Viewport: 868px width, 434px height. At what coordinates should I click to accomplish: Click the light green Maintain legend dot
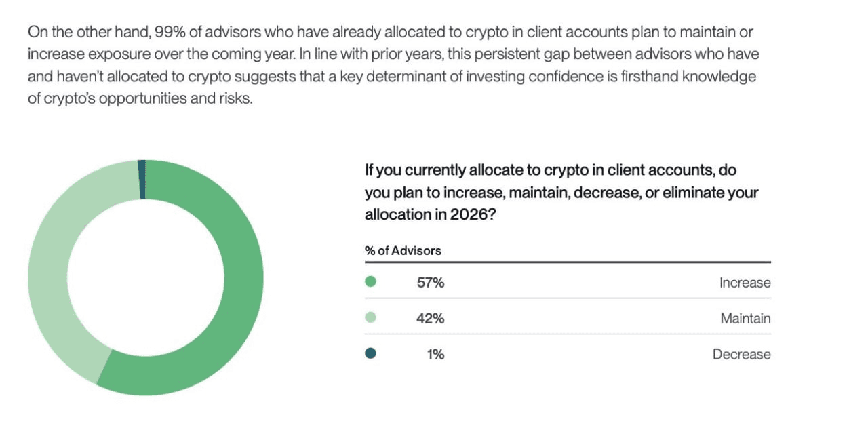tap(370, 318)
